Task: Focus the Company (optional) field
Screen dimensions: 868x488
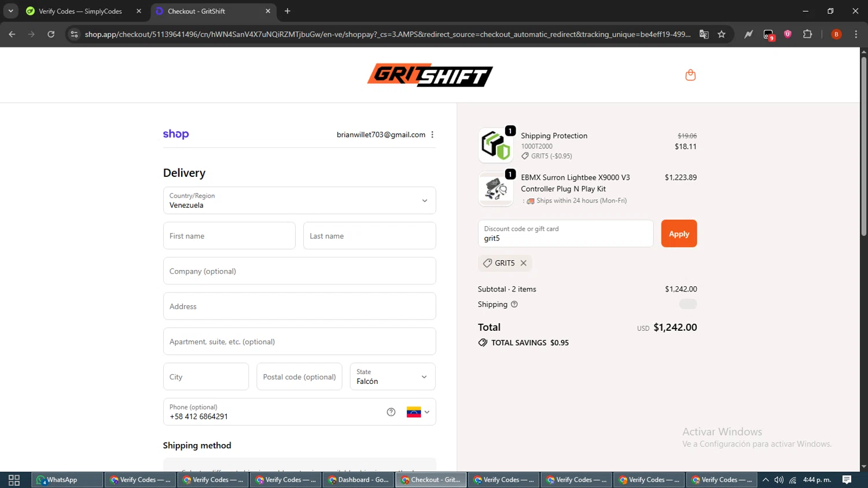Action: (299, 271)
